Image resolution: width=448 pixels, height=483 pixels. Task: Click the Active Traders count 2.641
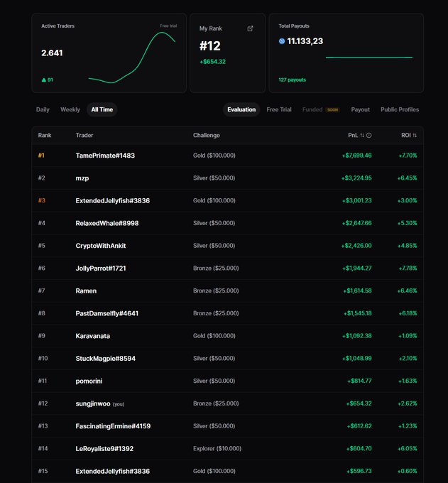pyautogui.click(x=52, y=53)
